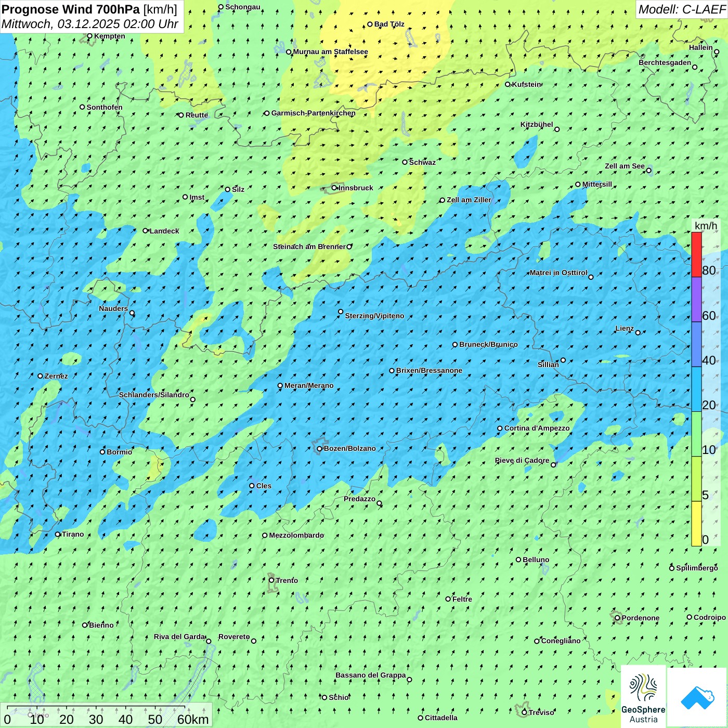Click the Zernez location marker

41,376
